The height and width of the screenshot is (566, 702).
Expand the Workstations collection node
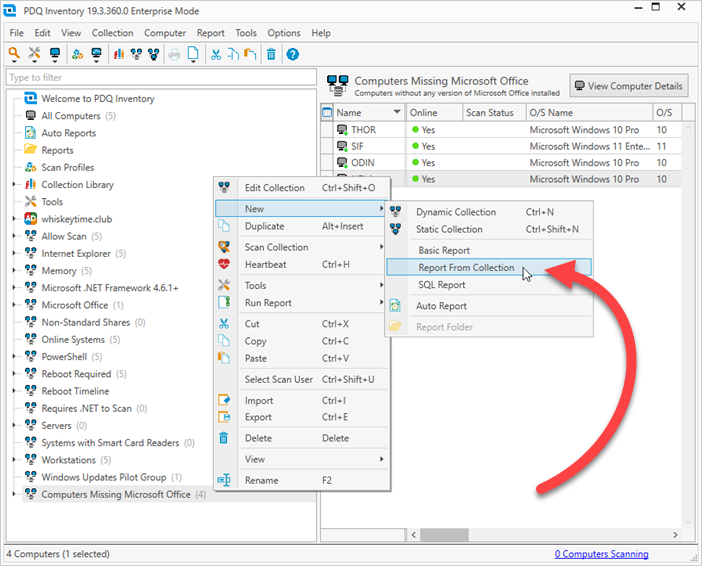(x=14, y=459)
